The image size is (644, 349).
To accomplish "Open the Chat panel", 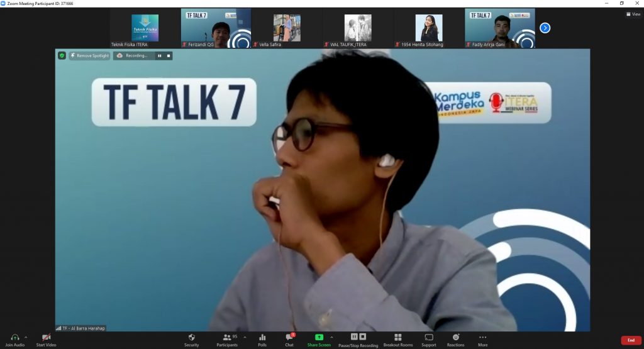I will pyautogui.click(x=289, y=340).
